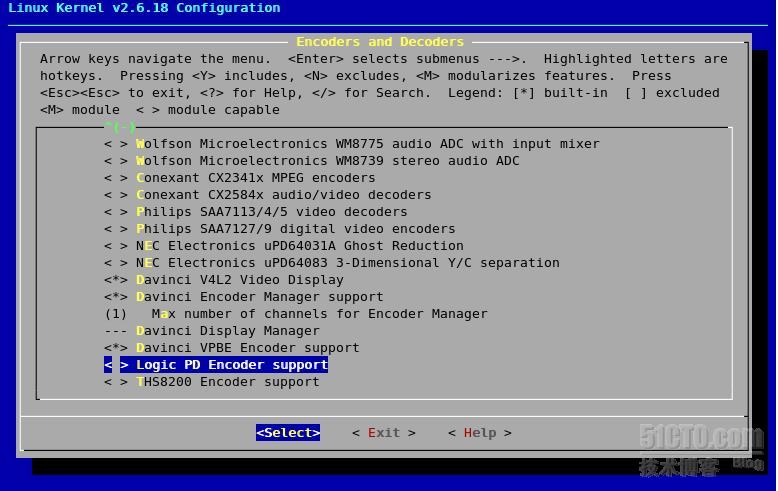Screen dimensions: 778x491
Task: Toggle Davinci Encoder Manager support marker
Action: pos(116,297)
